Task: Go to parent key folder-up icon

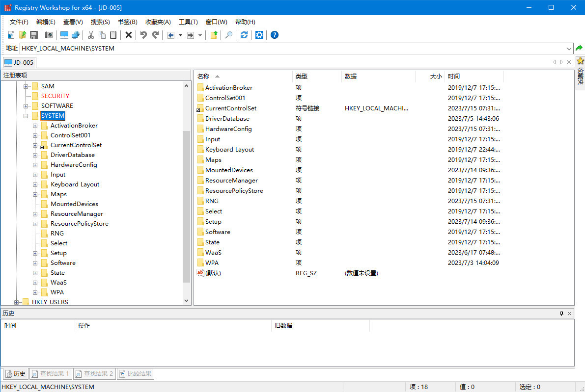Action: coord(214,35)
